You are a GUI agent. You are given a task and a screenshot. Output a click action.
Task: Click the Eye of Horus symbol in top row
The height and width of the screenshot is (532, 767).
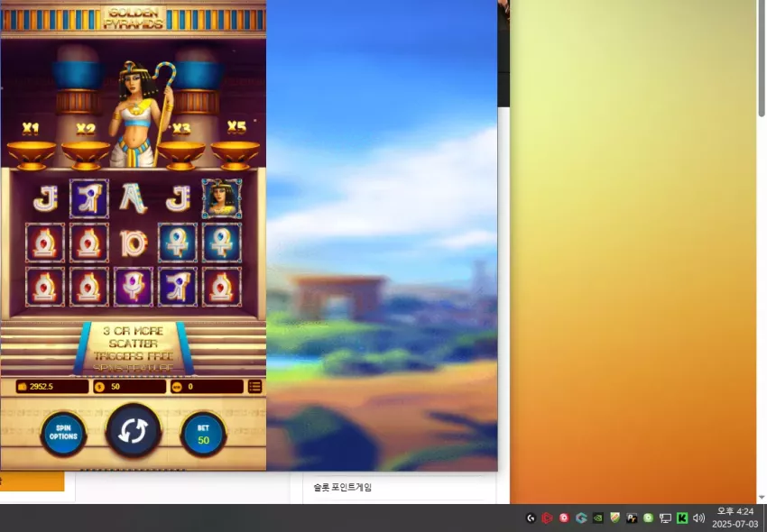click(x=89, y=198)
